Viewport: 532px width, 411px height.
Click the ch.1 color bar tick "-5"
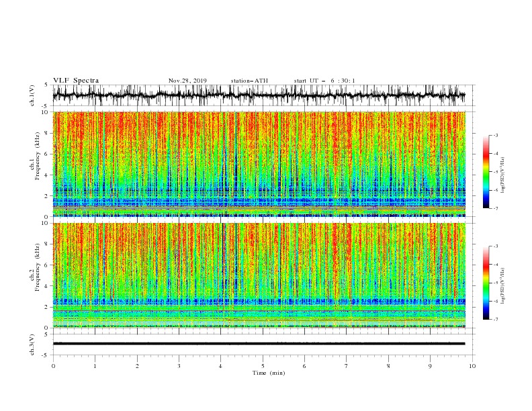(x=496, y=172)
